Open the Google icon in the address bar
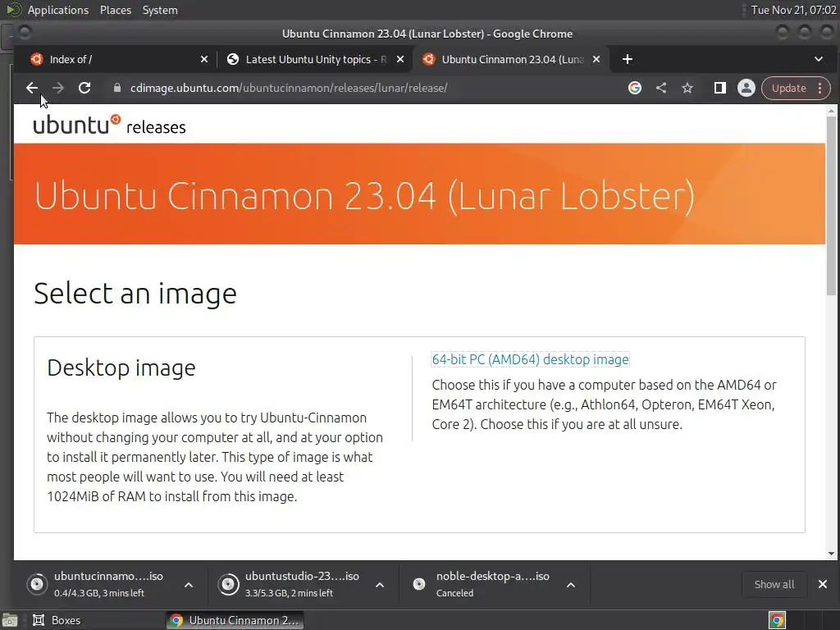Image resolution: width=840 pixels, height=630 pixels. click(635, 89)
